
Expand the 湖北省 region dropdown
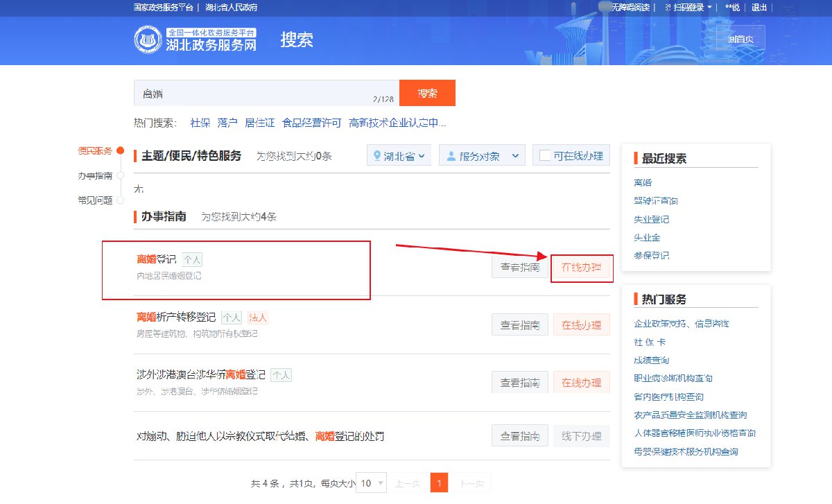tap(399, 156)
